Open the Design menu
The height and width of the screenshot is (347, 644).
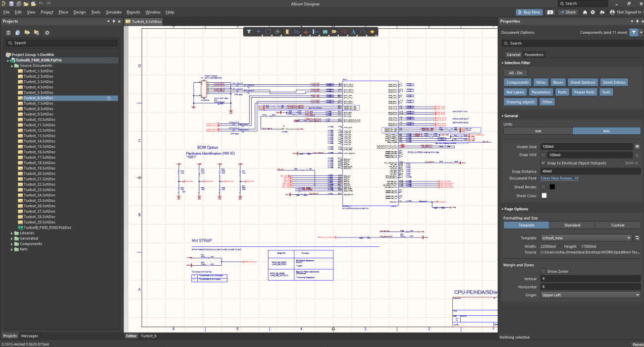(x=79, y=12)
